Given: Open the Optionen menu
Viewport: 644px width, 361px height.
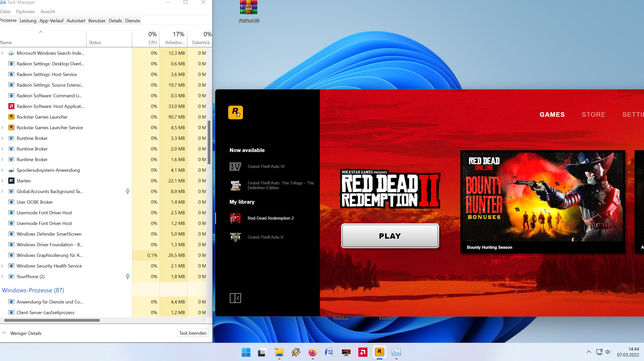Looking at the screenshot, I should pos(25,11).
